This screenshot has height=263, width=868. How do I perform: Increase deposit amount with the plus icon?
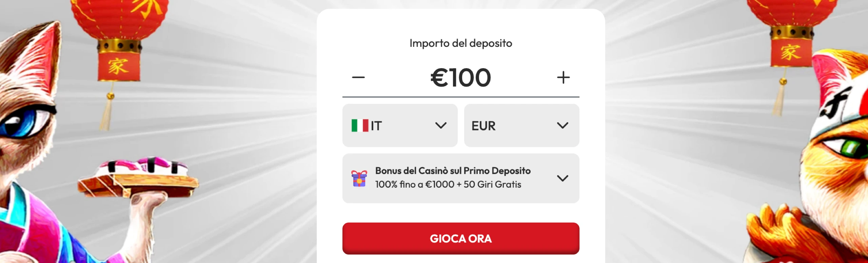coord(563,77)
